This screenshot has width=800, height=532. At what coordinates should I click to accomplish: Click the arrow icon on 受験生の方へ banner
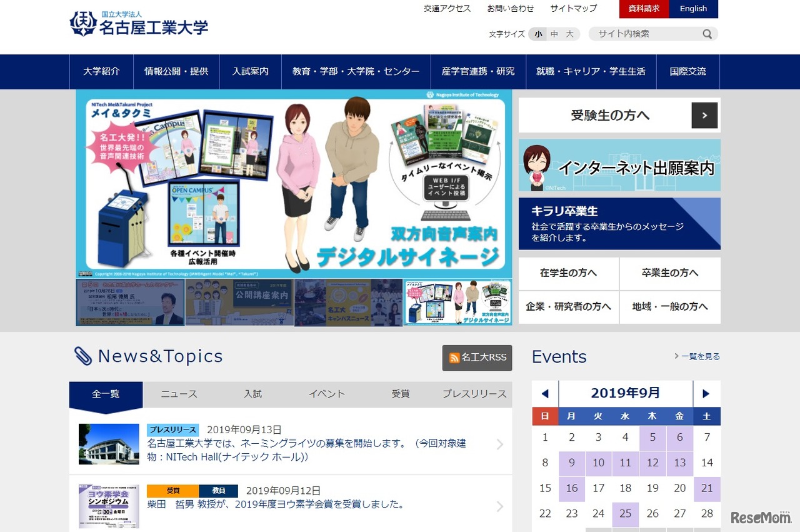click(x=704, y=115)
